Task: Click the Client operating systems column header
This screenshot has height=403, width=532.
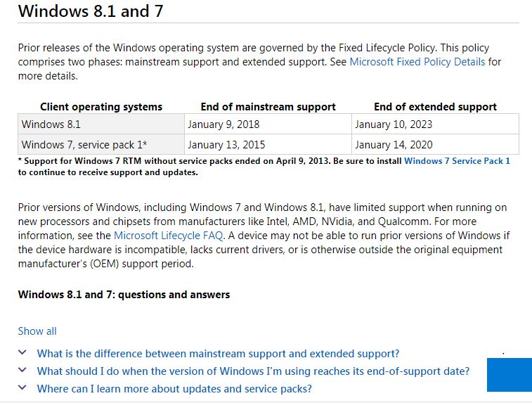Action: coord(101,107)
